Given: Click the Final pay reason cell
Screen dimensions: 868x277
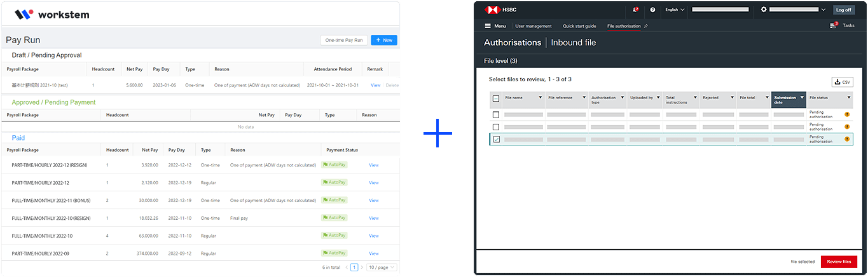Looking at the screenshot, I should point(240,218).
